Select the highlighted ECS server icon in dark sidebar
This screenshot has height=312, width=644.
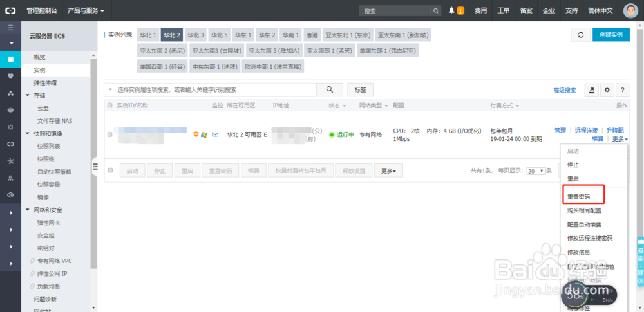[11, 59]
